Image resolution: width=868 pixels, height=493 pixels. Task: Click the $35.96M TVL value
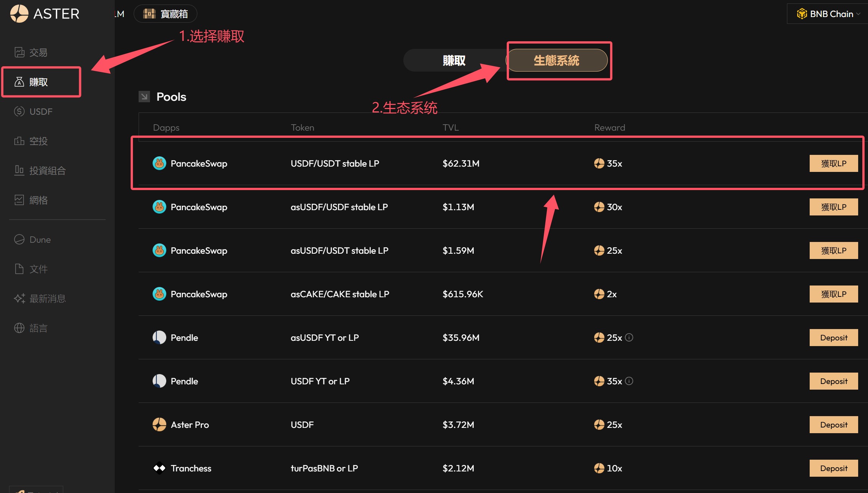[461, 337]
